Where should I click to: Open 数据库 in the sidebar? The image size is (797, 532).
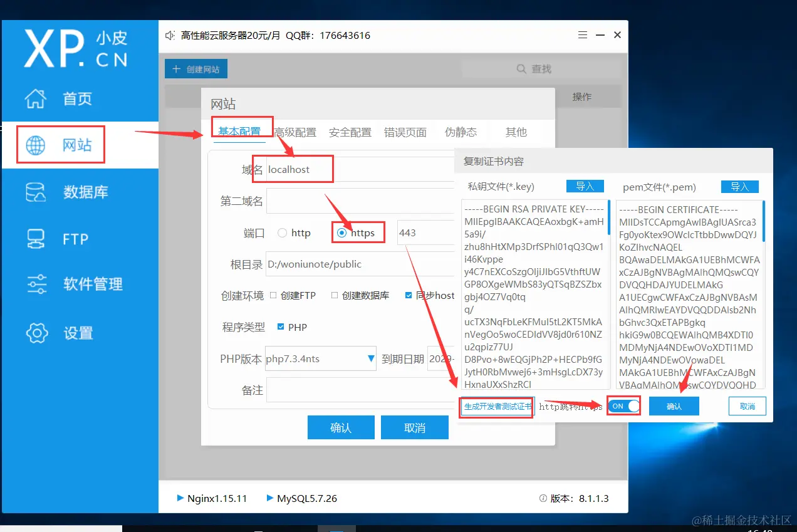click(80, 192)
